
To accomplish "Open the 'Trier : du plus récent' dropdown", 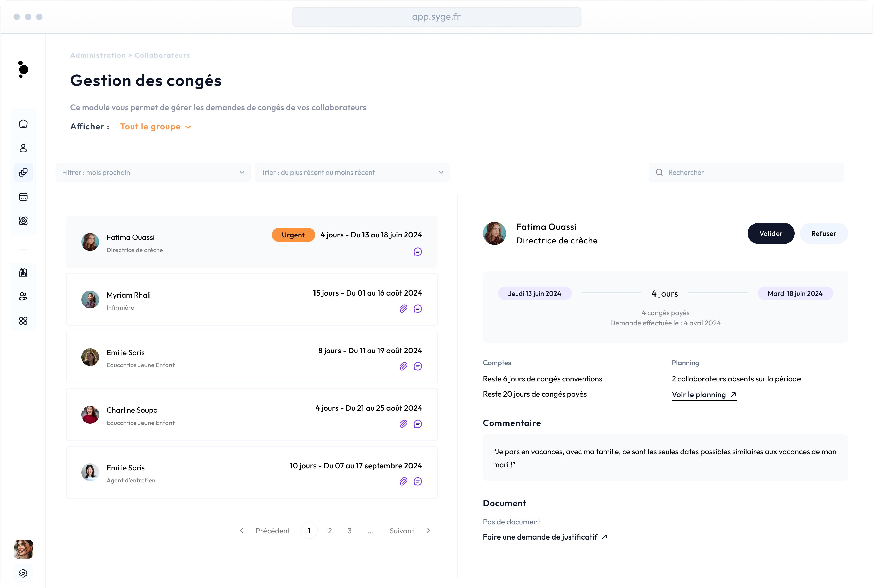I will 352,173.
